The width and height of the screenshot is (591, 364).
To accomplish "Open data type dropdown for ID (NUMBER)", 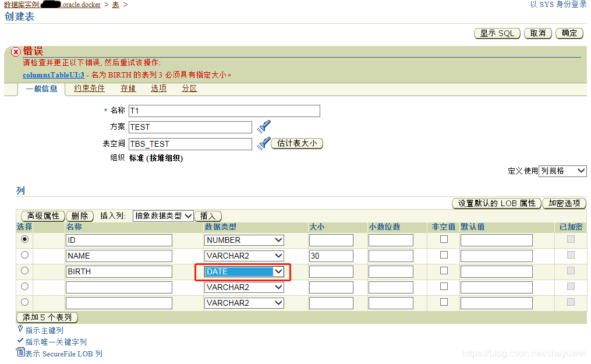I will [244, 240].
